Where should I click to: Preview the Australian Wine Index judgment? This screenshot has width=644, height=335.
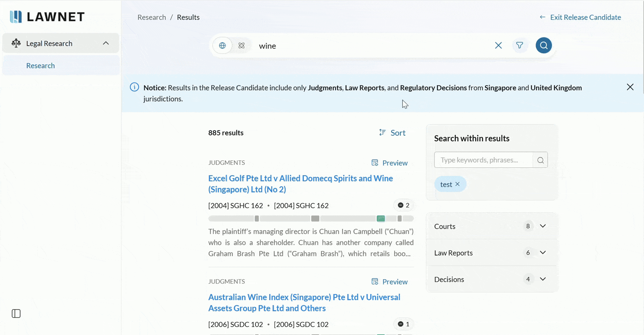[395, 282]
